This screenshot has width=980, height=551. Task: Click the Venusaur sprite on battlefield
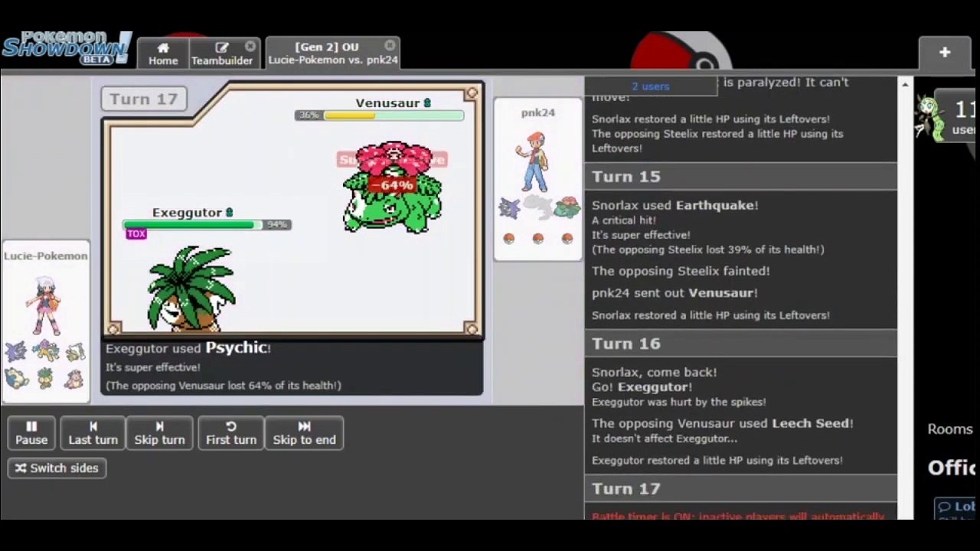pos(393,187)
